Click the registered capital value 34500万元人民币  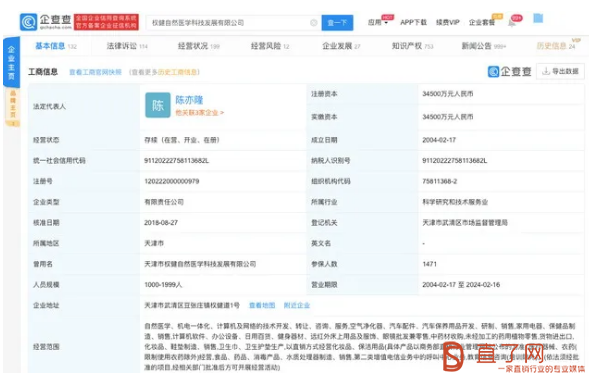click(x=447, y=94)
